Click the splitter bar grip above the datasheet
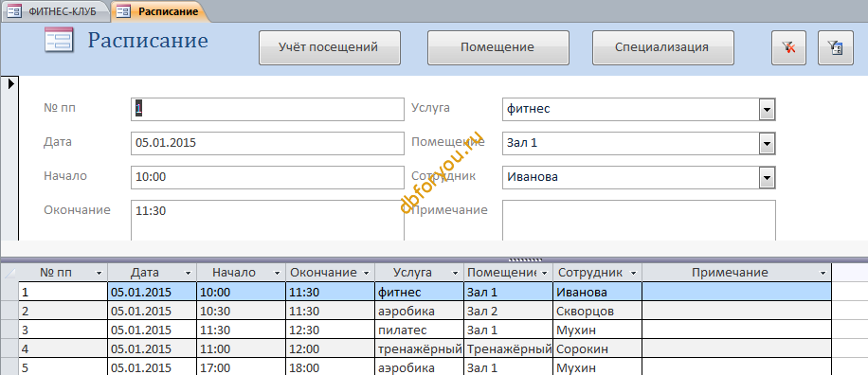The height and width of the screenshot is (375, 868). pos(525,259)
